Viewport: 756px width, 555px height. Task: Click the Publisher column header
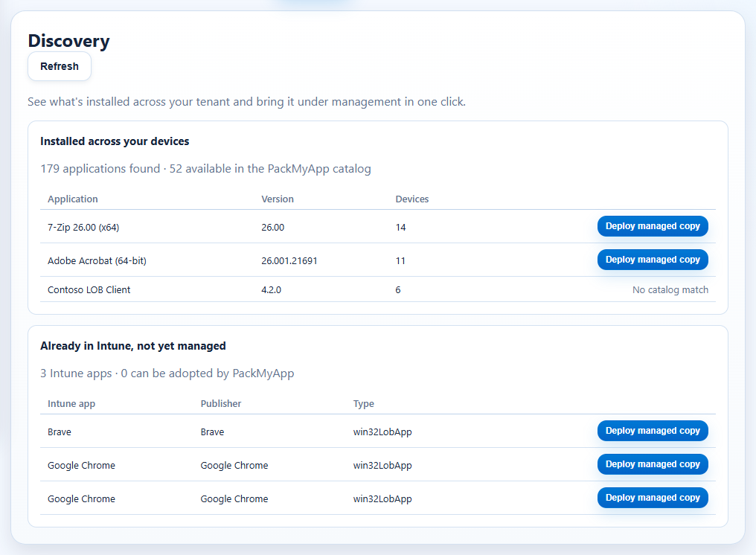[x=221, y=403]
